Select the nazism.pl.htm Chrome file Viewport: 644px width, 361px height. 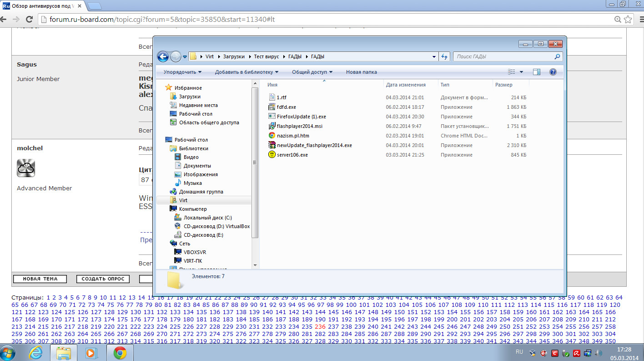292,136
